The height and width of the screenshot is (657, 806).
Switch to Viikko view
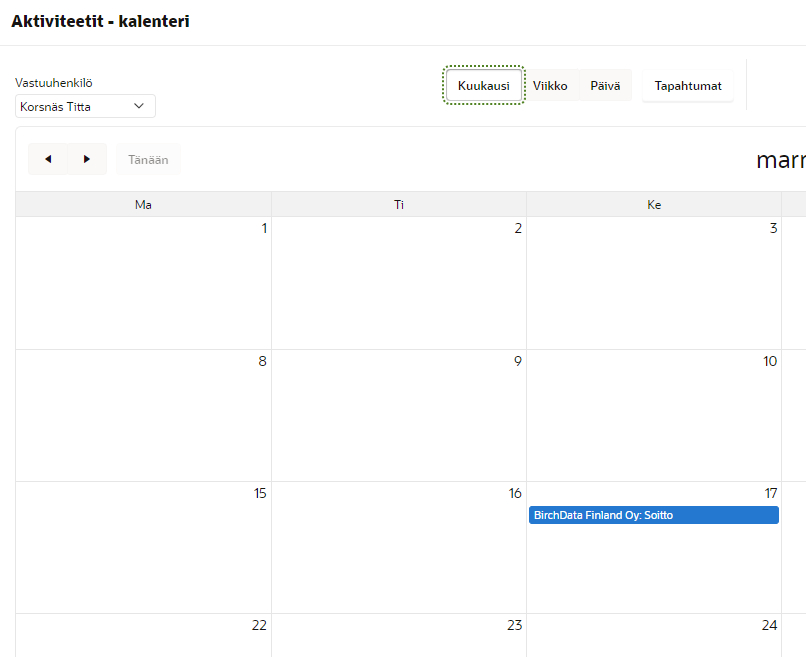click(x=550, y=86)
